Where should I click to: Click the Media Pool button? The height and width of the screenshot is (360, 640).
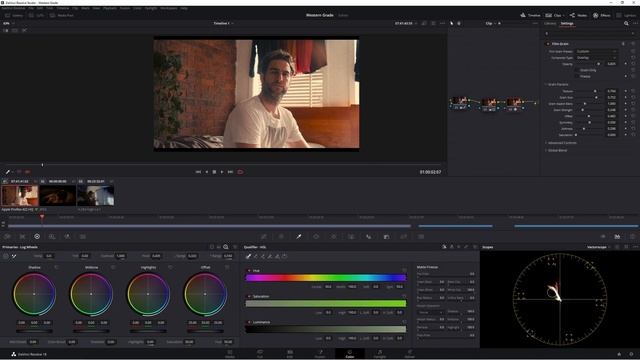62,16
